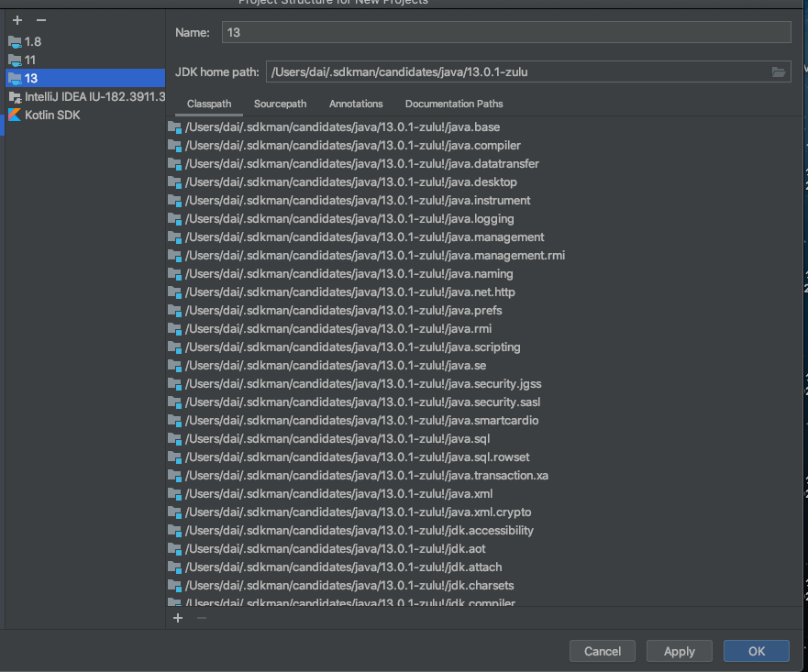Switch to the Classpath tab
Viewport: 808px width, 672px height.
(209, 104)
